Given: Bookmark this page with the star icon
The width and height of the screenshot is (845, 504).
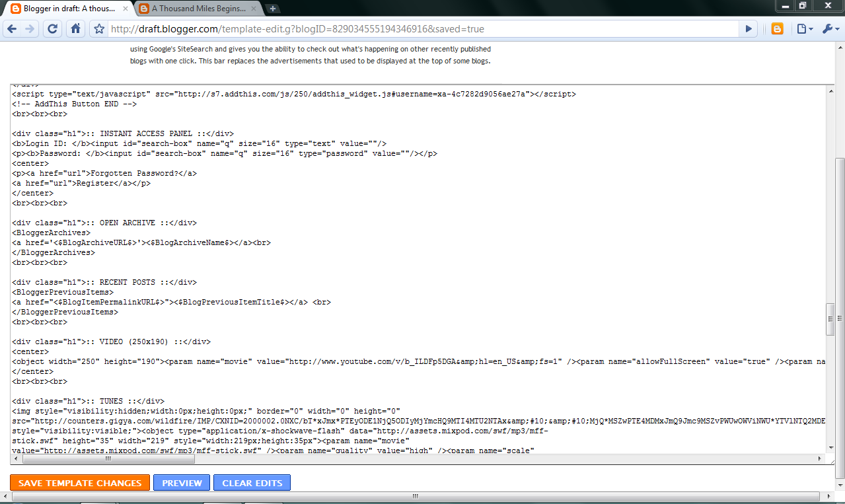Looking at the screenshot, I should coord(99,29).
